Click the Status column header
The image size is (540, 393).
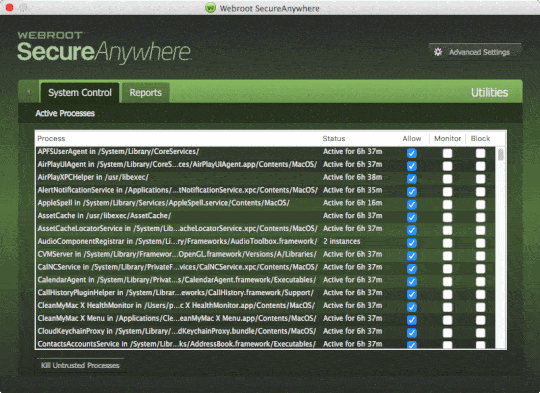coord(334,138)
